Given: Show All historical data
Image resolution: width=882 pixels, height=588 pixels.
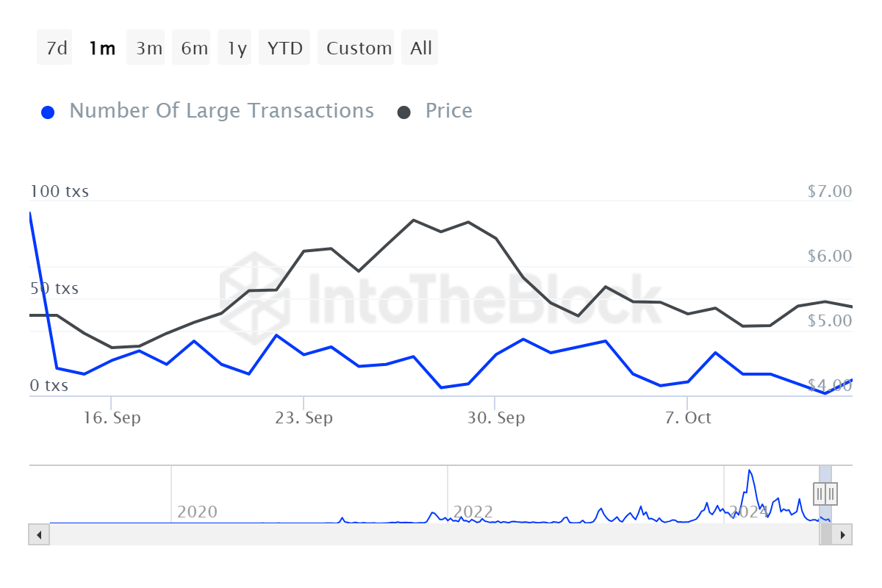Looking at the screenshot, I should (x=420, y=48).
